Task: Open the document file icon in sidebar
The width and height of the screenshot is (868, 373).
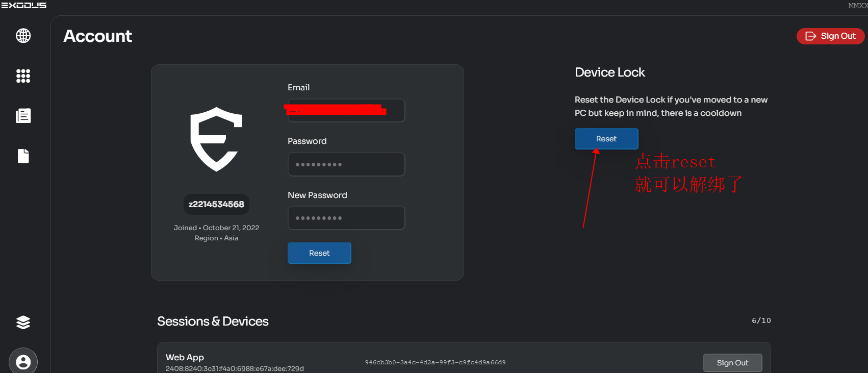Action: (23, 156)
